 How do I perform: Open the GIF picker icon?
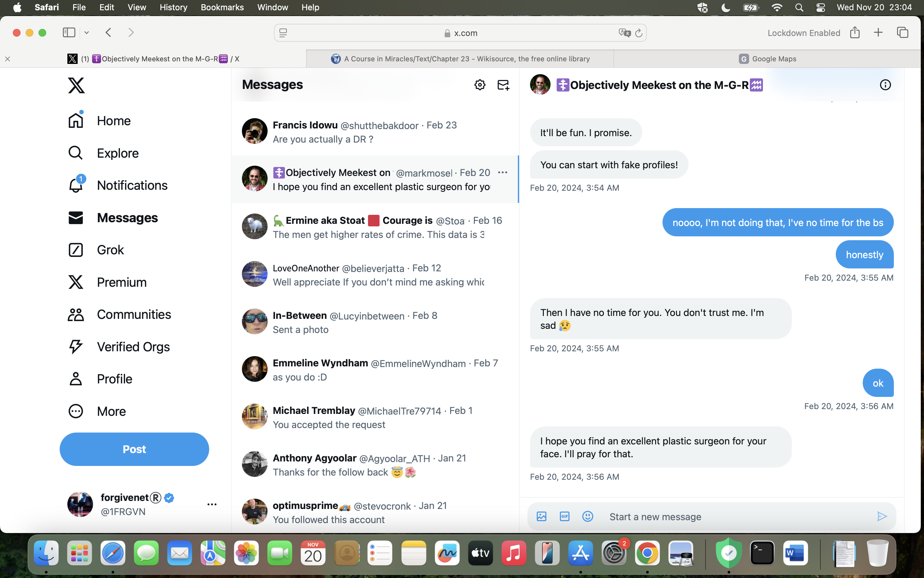564,516
